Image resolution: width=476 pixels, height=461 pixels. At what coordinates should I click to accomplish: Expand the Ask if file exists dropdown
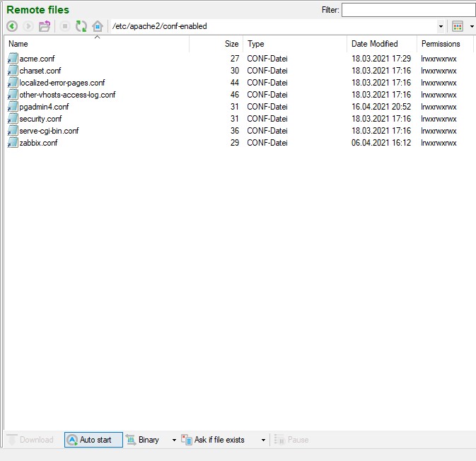(263, 440)
